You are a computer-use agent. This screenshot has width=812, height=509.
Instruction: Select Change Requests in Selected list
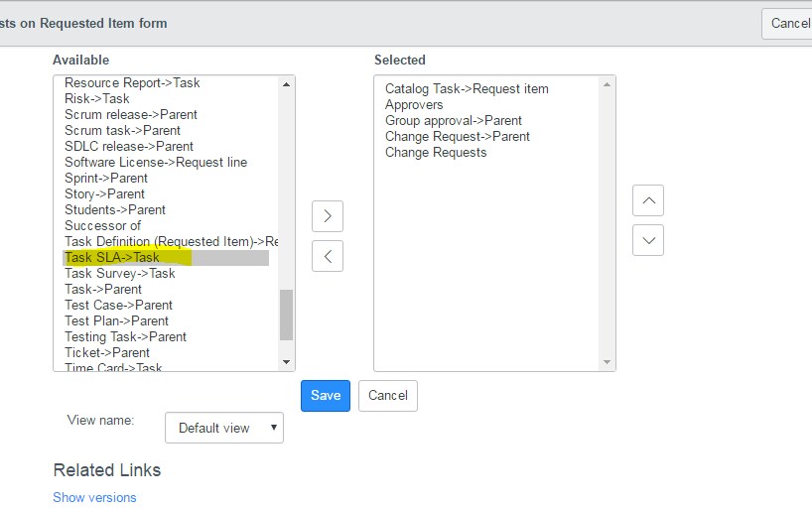click(436, 152)
